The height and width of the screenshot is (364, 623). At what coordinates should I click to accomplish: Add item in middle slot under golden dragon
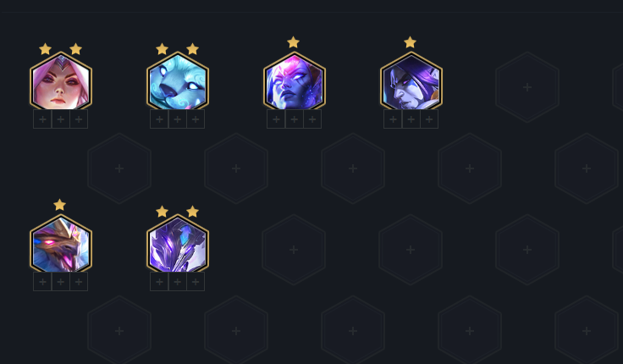pos(61,282)
